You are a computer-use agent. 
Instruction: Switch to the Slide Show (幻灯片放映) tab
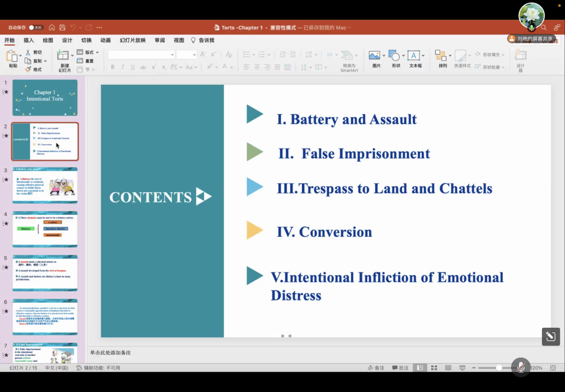[132, 40]
